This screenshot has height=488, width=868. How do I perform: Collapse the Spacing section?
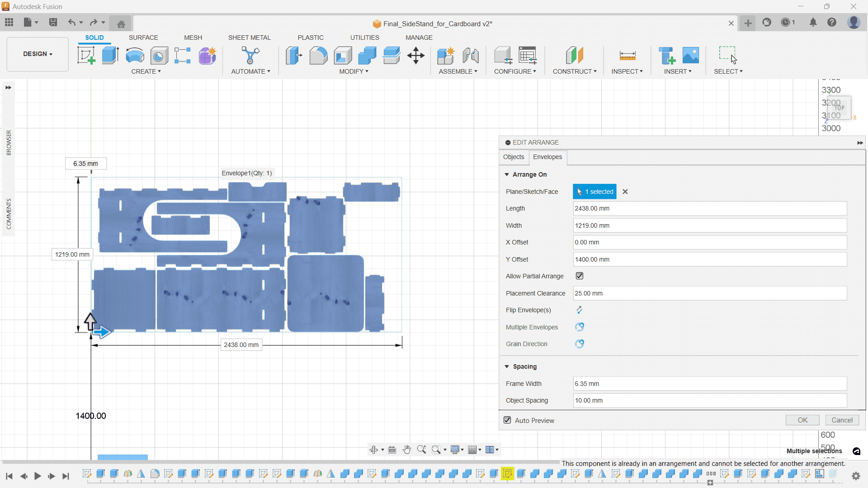pos(507,366)
